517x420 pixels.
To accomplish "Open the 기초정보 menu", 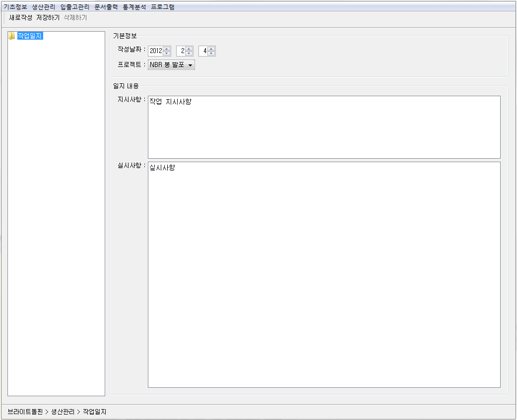I will click(x=15, y=7).
